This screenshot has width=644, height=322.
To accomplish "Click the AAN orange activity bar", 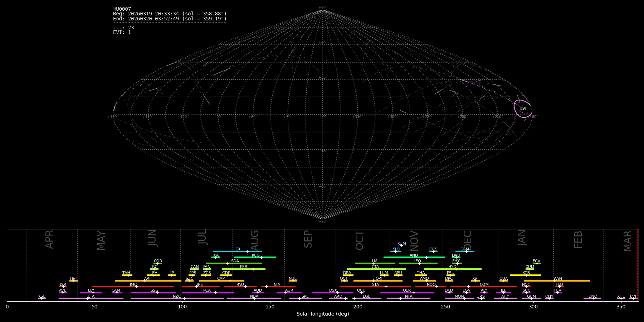I will coord(557,281).
